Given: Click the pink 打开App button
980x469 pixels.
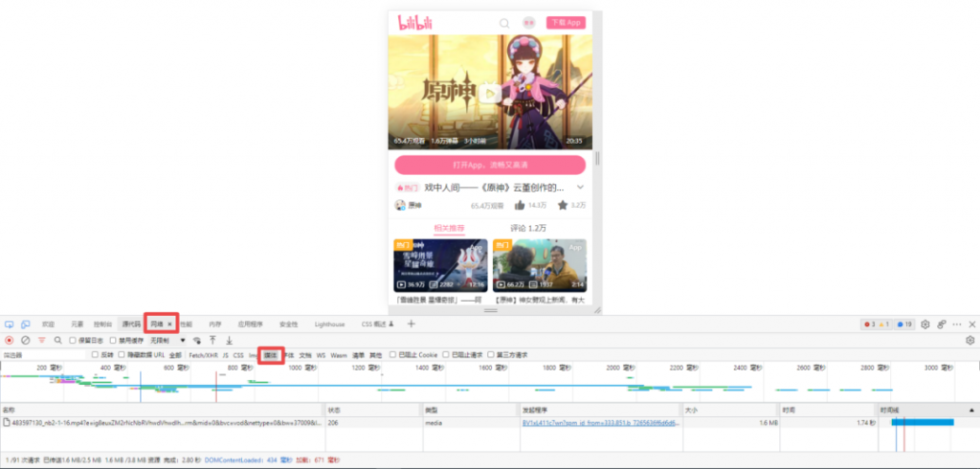Looking at the screenshot, I should click(490, 165).
